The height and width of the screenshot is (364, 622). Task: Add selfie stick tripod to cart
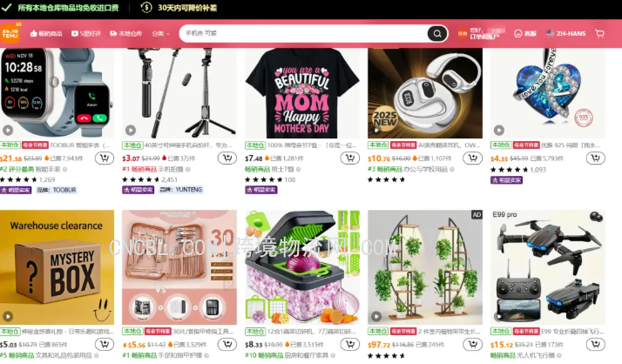click(x=227, y=158)
